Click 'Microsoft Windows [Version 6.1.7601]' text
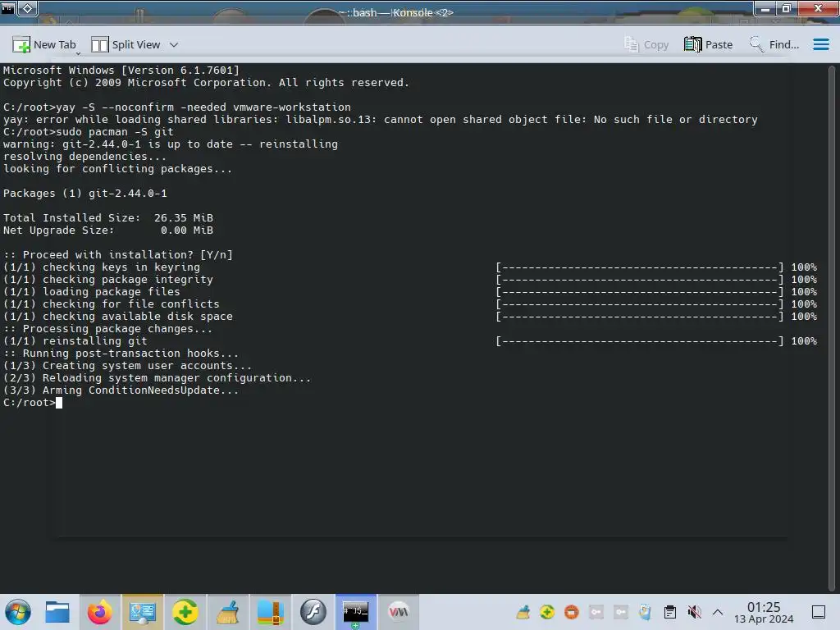The image size is (840, 630). (121, 71)
